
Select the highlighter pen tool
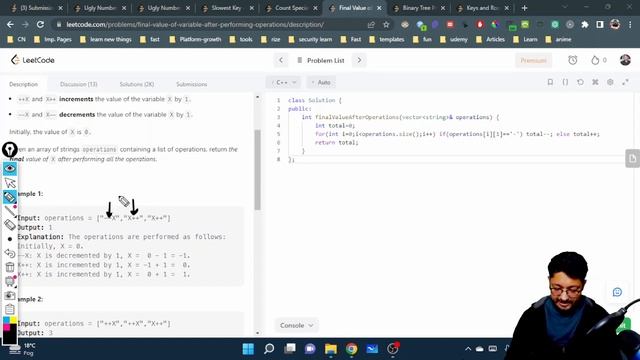tap(10, 197)
